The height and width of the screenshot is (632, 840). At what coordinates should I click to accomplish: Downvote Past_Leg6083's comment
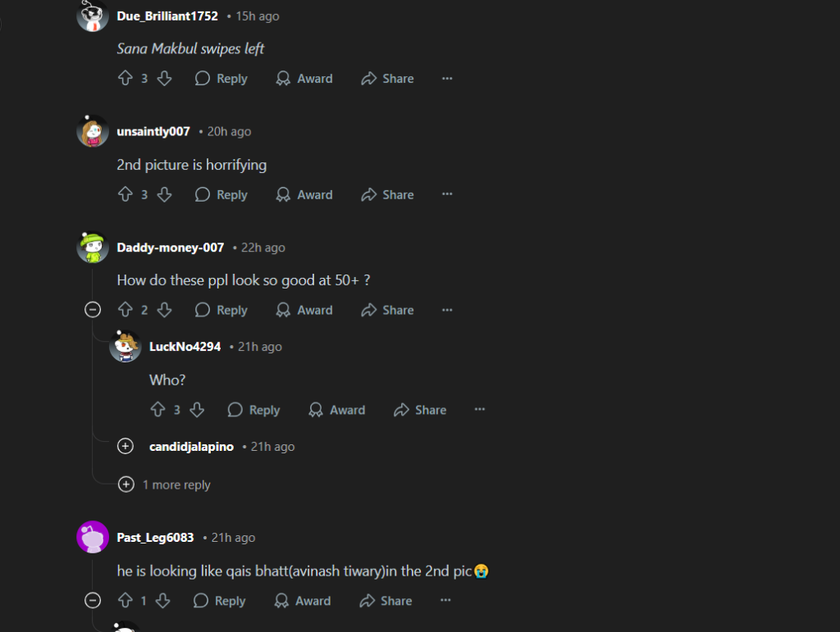coord(162,601)
